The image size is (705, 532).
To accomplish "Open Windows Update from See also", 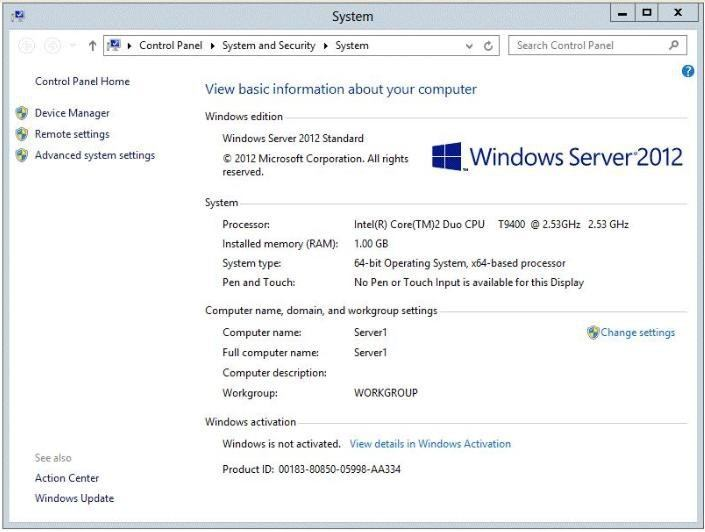I will (x=74, y=498).
